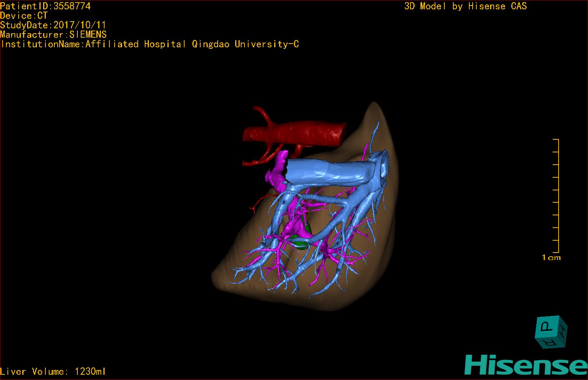
Task: Click the magenta portal vein trunk
Action: [277, 172]
